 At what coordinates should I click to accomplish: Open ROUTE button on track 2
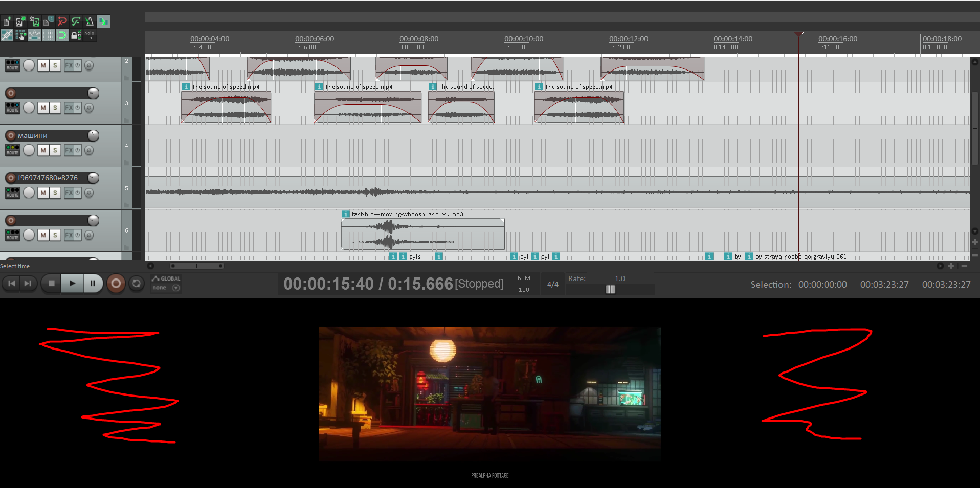(x=13, y=65)
